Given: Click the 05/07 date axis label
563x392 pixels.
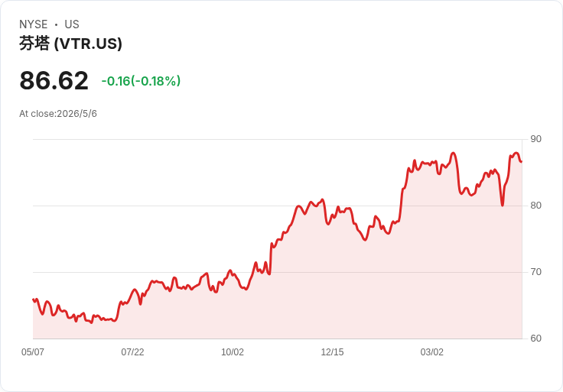Looking at the screenshot, I should pos(33,352).
